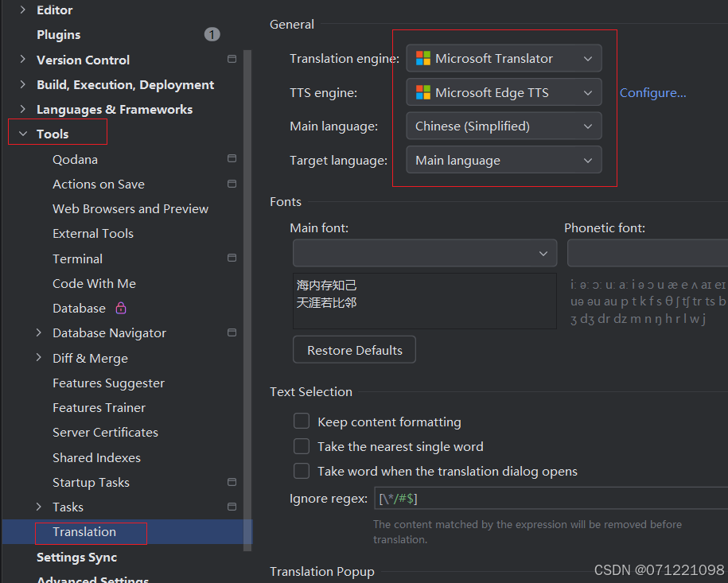Click the monitor icon beside Startup Tasks
Image resolution: width=728 pixels, height=583 pixels.
(232, 482)
